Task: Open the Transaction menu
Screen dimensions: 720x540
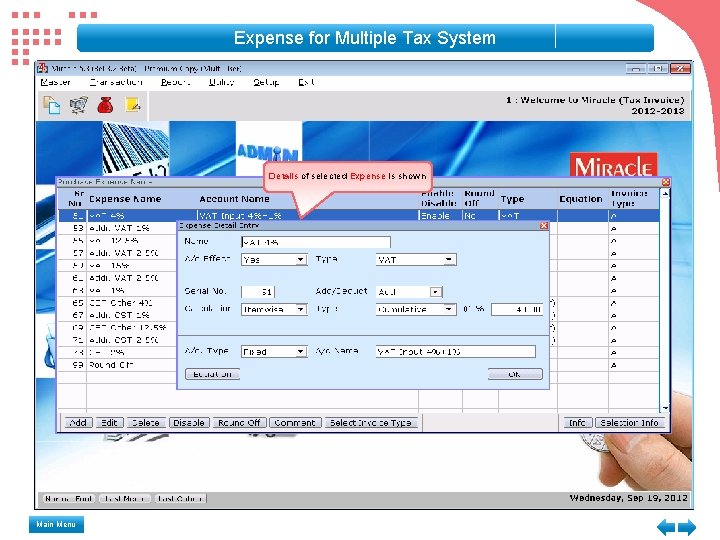Action: click(116, 82)
